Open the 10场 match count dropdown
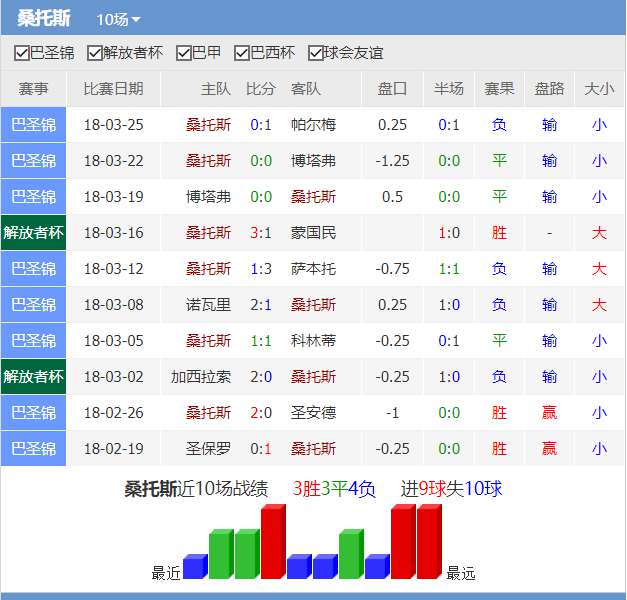Viewport: 627px width, 600px height. coord(118,20)
